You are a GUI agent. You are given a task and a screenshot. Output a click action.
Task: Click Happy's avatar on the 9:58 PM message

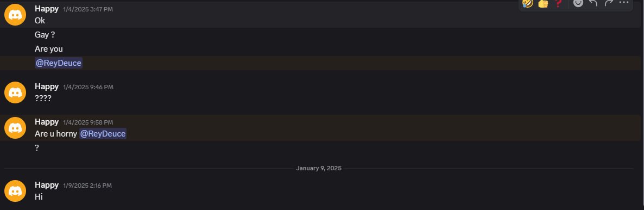pos(15,128)
